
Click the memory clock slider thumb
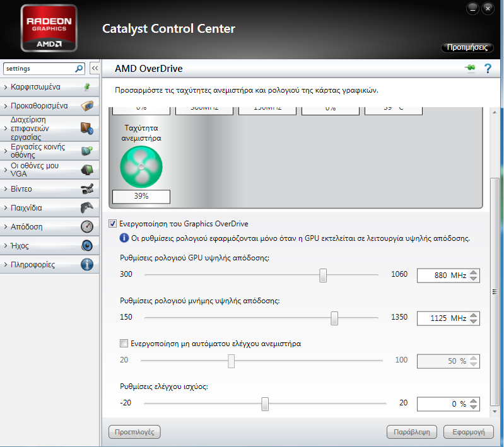(334, 318)
